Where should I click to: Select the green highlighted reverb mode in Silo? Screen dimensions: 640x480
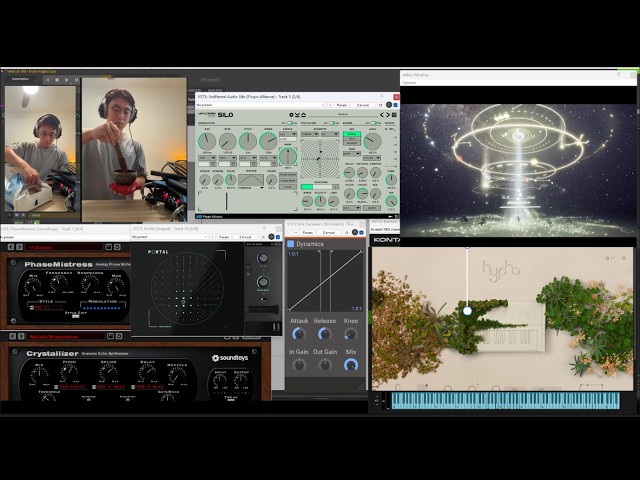point(351,134)
